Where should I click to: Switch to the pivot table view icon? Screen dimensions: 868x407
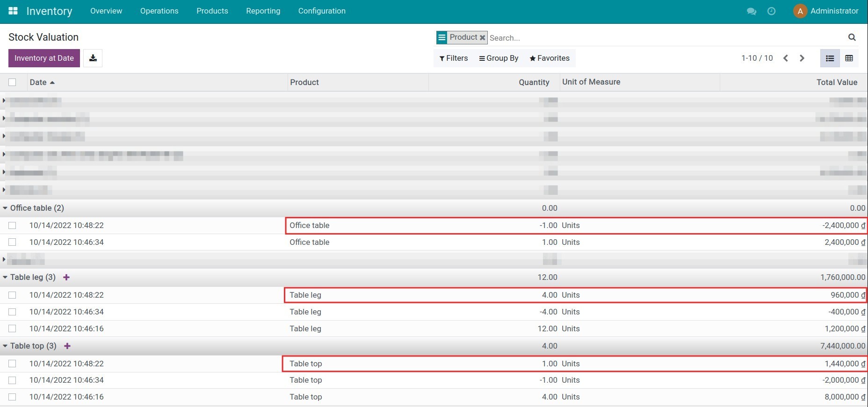tap(849, 58)
